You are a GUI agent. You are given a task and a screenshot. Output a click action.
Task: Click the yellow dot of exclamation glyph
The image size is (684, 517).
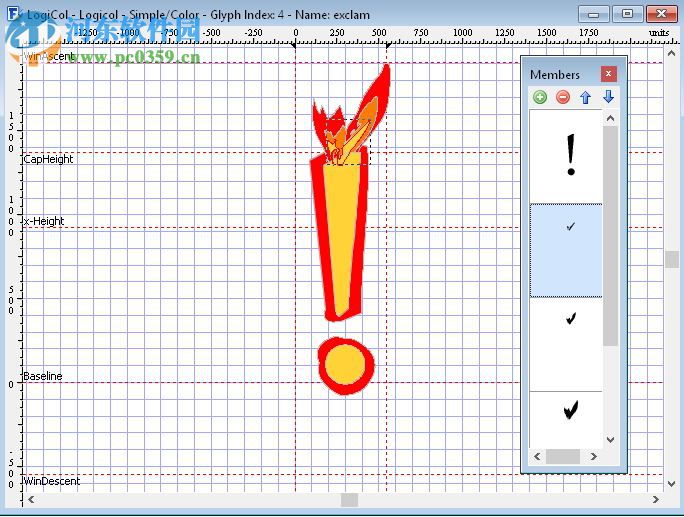tap(345, 365)
